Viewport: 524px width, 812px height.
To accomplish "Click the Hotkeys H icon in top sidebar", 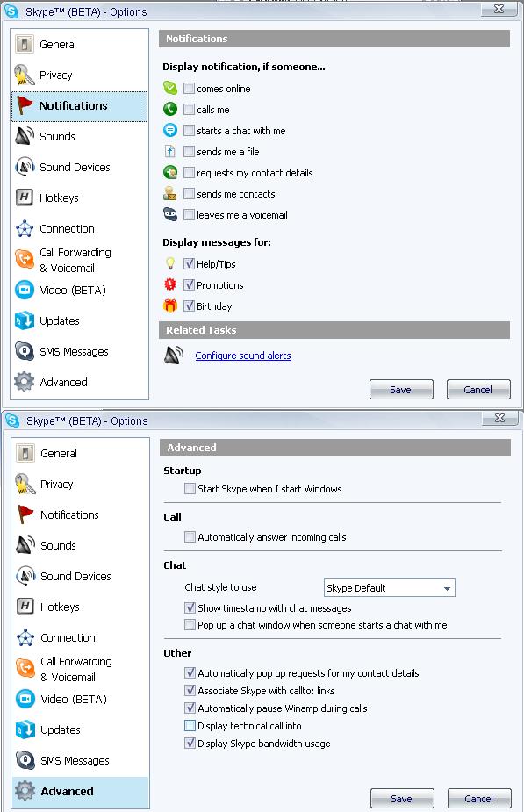I will point(25,198).
